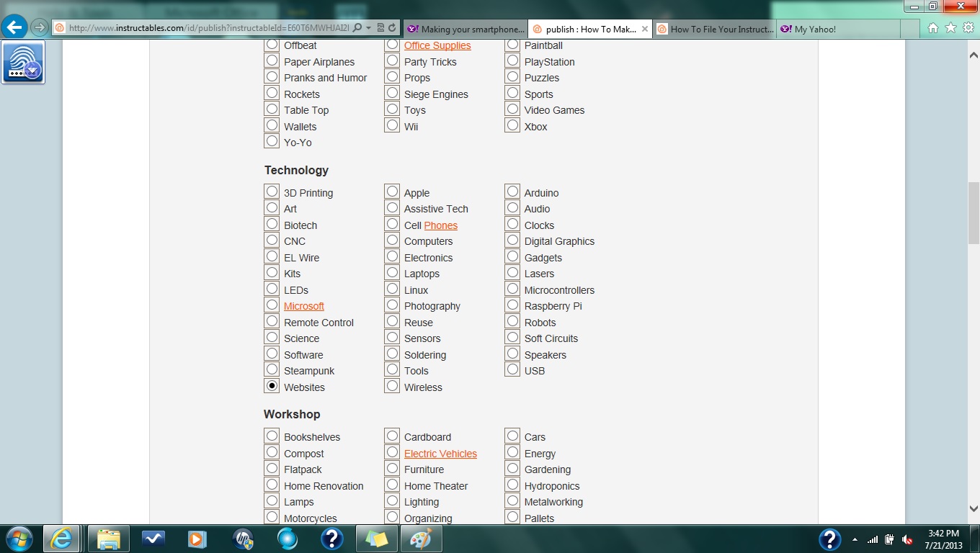Choose the Robots radio option
This screenshot has width=980, height=553.
pyautogui.click(x=512, y=321)
